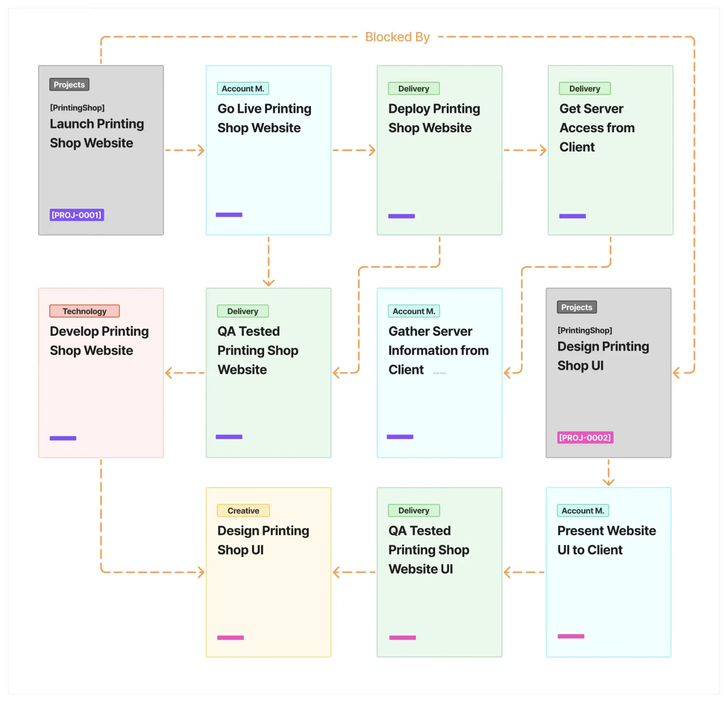Select the 'Go Live Printing Shop Website' title
The height and width of the screenshot is (703, 728).
coord(264,118)
